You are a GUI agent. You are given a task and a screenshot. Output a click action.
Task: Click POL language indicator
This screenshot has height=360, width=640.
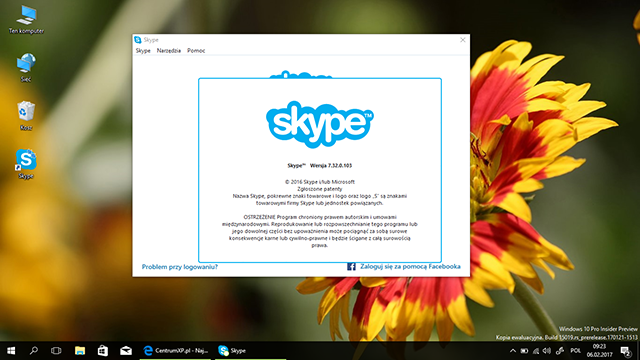pos(576,351)
